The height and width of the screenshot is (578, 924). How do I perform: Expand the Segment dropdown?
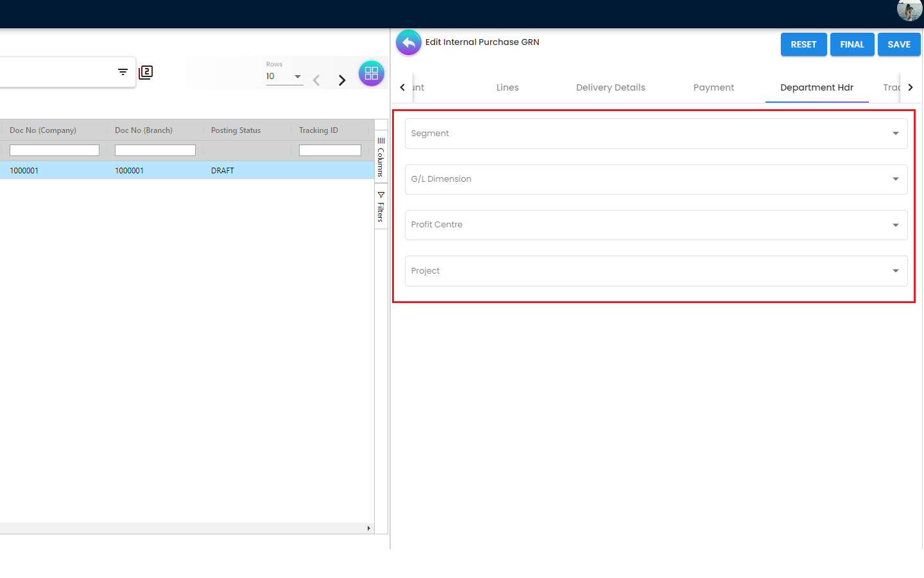[x=656, y=134]
